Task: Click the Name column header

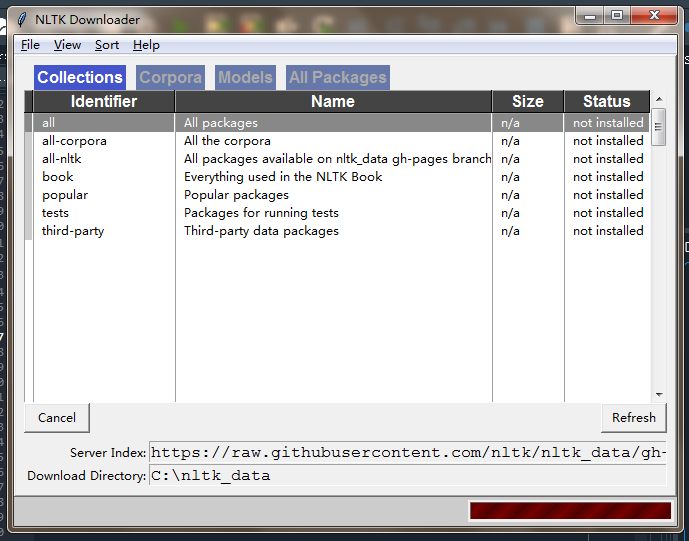Action: (x=333, y=102)
